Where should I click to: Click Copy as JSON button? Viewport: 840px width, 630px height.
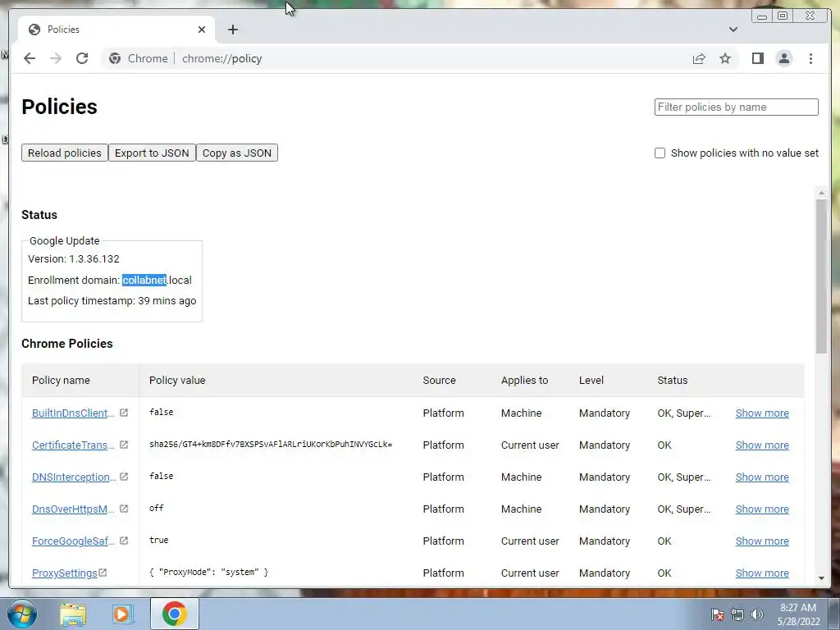tap(237, 153)
